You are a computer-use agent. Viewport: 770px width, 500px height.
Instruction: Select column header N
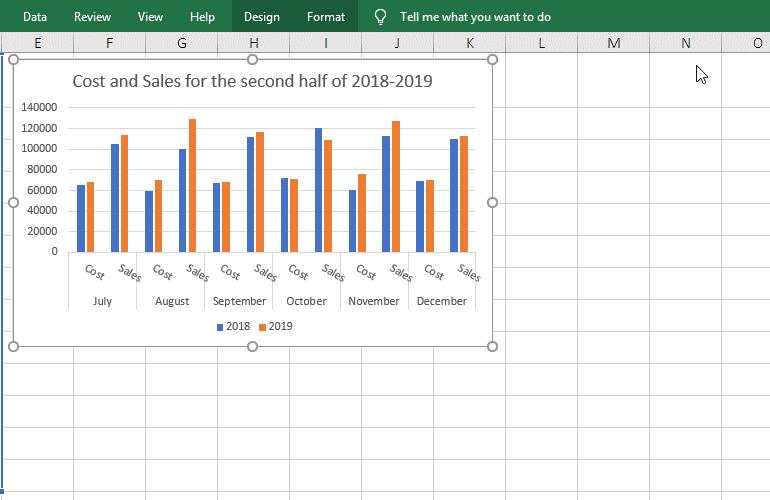pos(685,43)
